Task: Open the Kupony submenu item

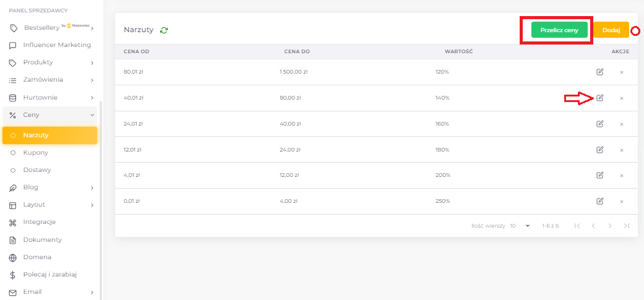Action: point(35,152)
